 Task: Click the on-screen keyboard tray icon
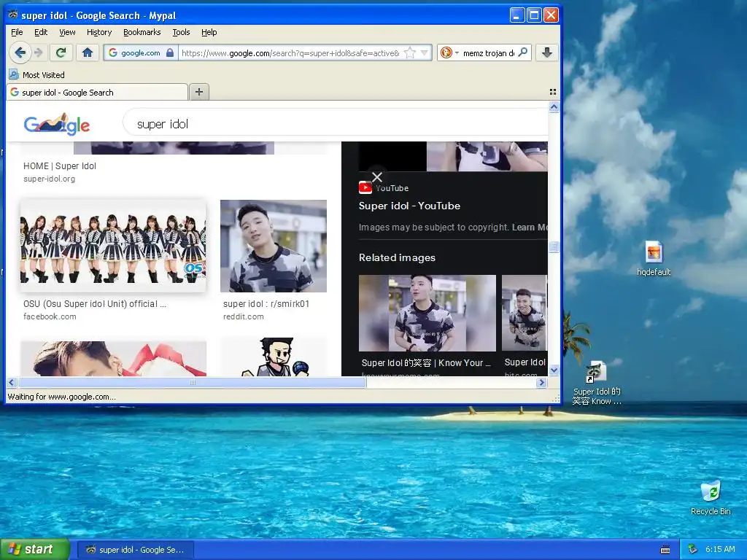click(x=665, y=550)
